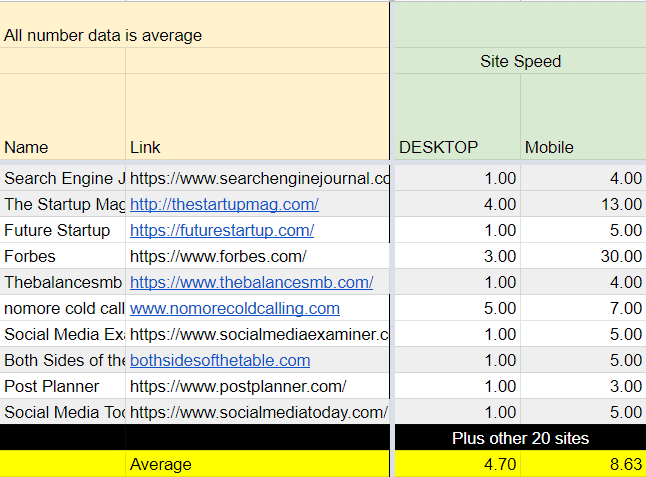The width and height of the screenshot is (646, 477).
Task: Select Startup Mag mobile speed 13.00
Action: coord(583,204)
